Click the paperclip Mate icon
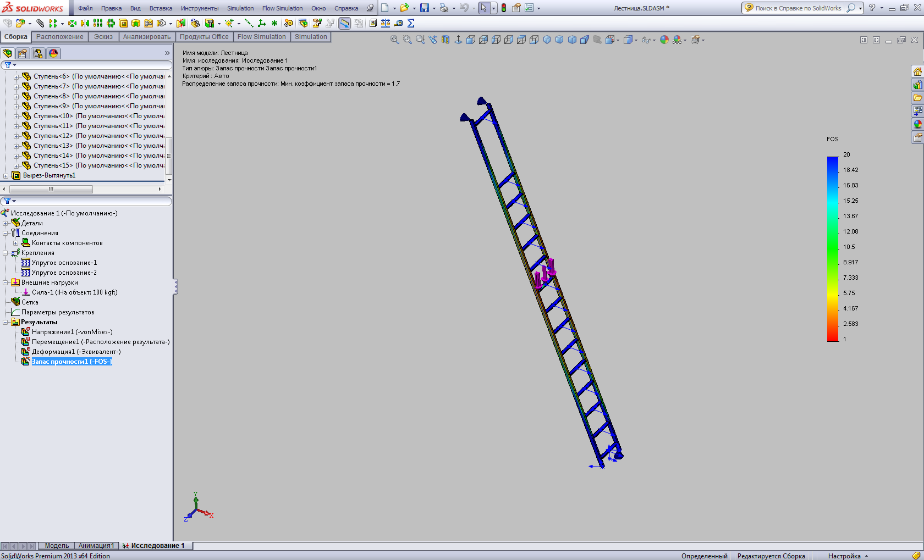 [x=40, y=23]
